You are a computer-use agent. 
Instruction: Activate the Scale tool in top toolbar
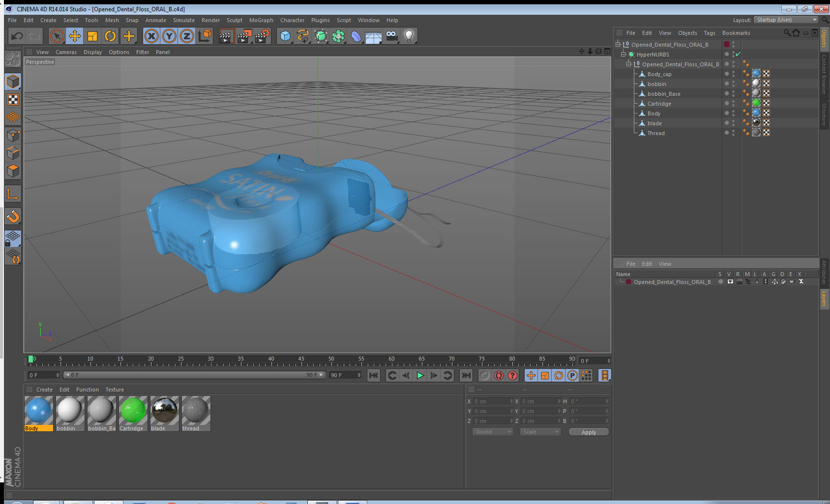92,36
